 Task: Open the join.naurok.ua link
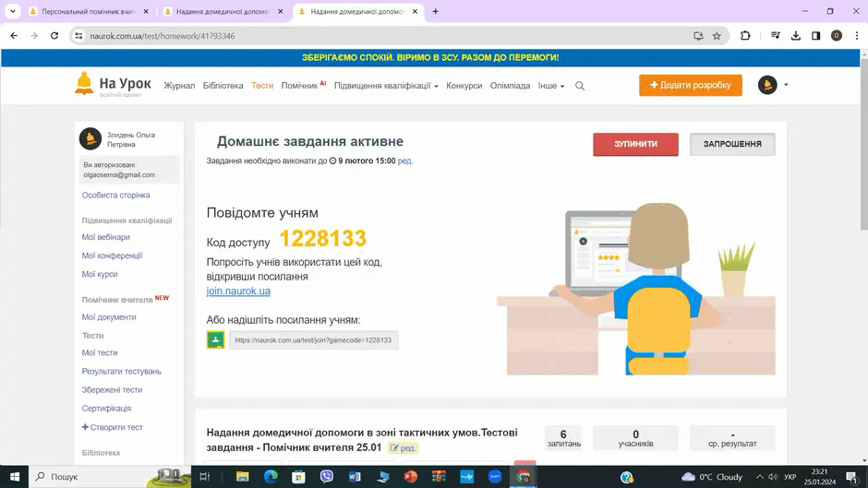click(x=238, y=291)
